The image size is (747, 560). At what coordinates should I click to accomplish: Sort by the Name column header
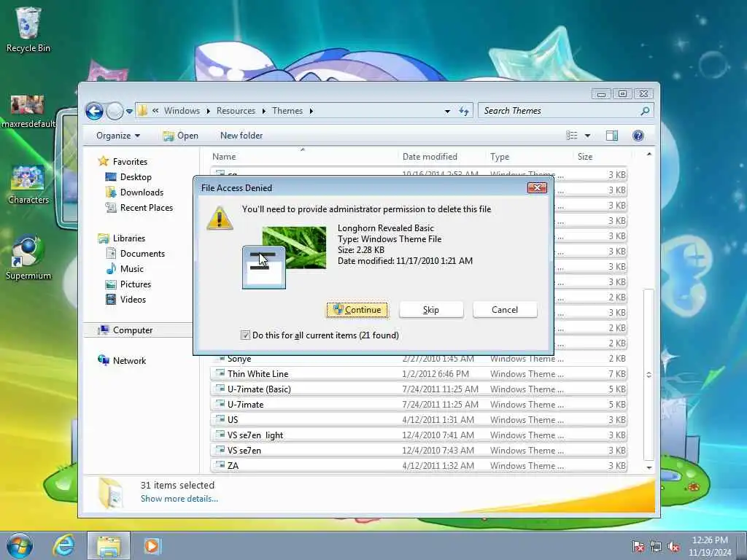(x=303, y=157)
